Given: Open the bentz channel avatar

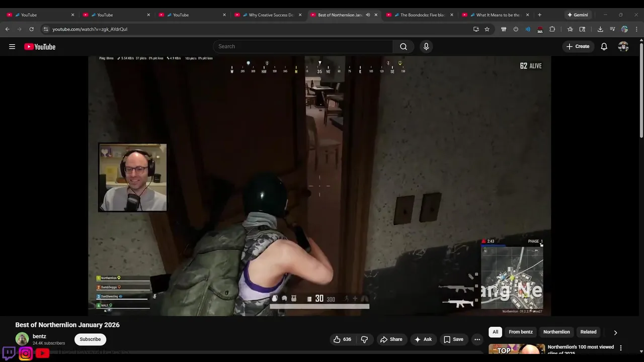Looking at the screenshot, I should [22, 339].
